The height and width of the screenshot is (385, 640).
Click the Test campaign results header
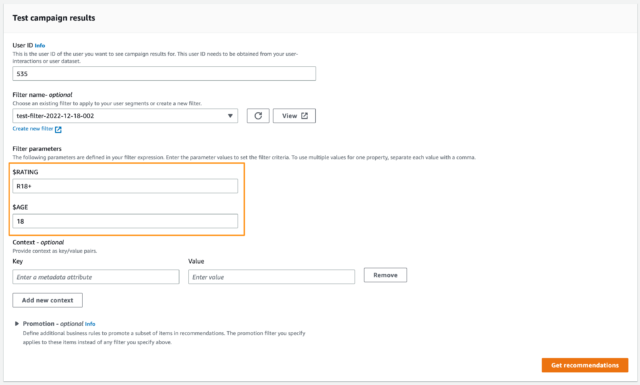(54, 18)
